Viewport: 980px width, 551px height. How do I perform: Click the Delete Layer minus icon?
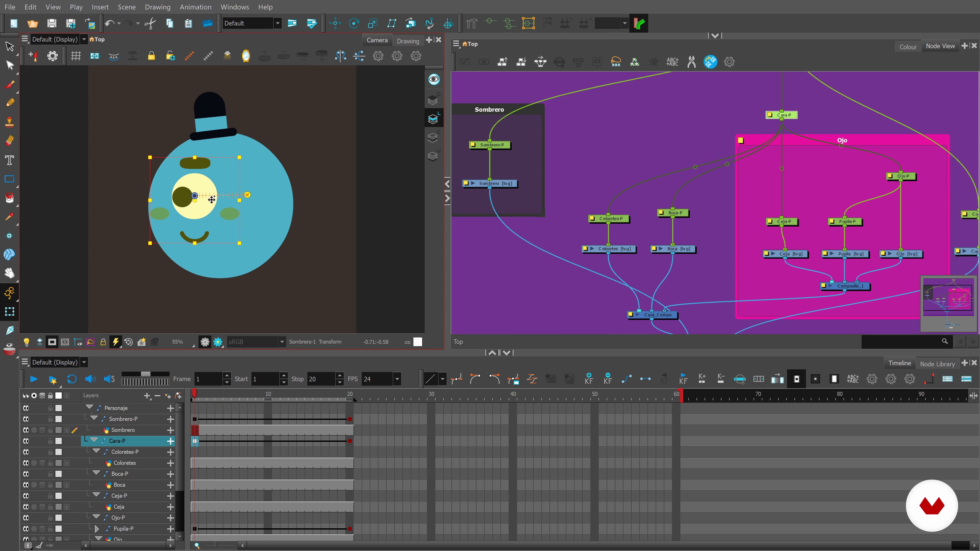[157, 396]
